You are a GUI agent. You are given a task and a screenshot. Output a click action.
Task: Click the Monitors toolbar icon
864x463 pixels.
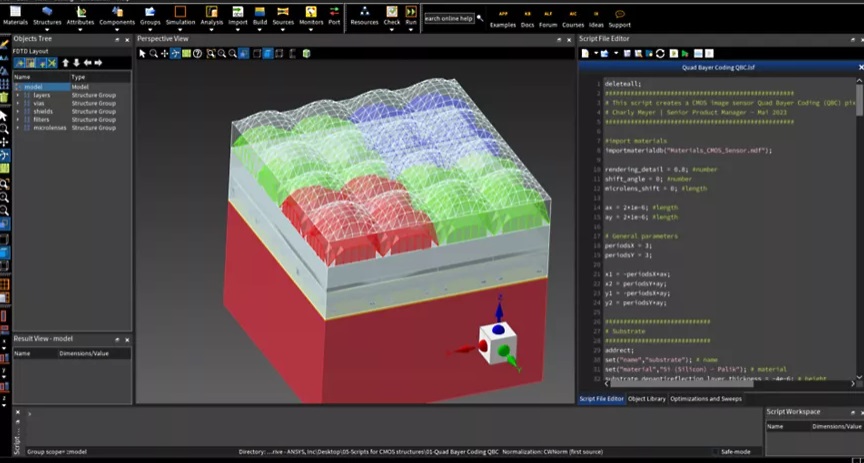(x=311, y=12)
